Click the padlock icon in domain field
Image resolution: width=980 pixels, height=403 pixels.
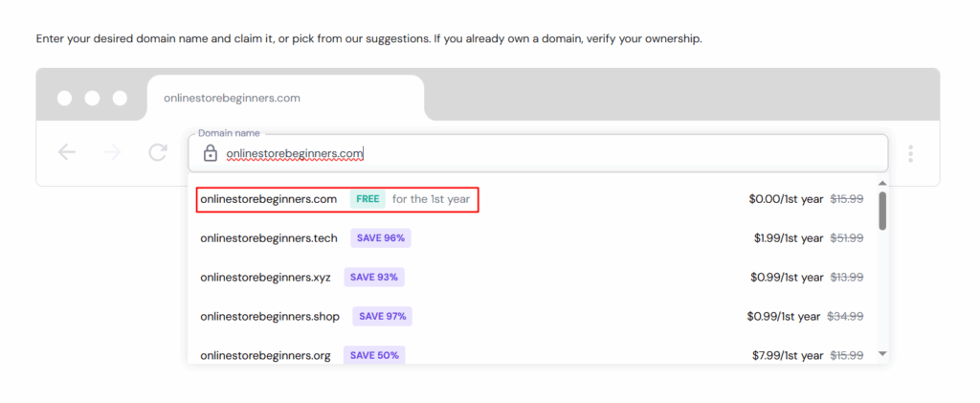click(x=211, y=153)
